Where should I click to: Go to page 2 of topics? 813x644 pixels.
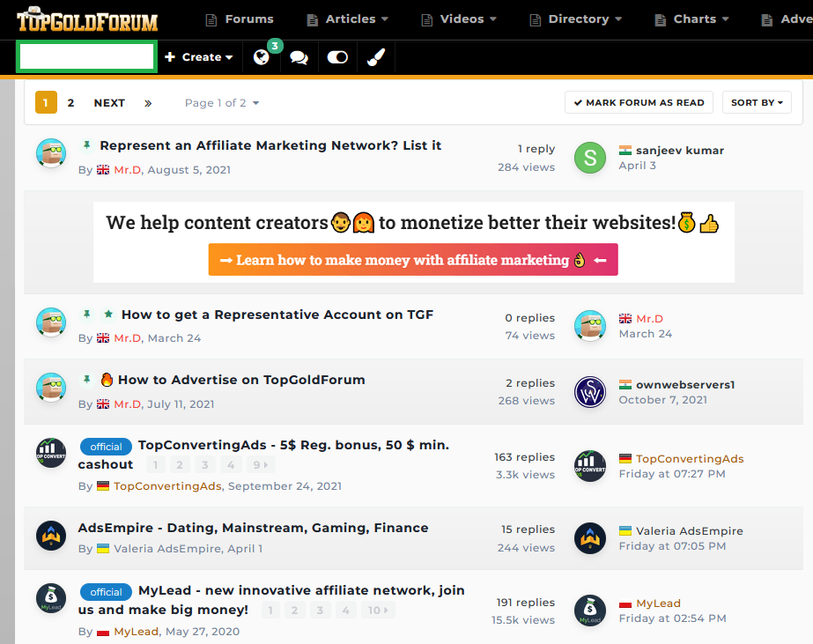pyautogui.click(x=70, y=103)
